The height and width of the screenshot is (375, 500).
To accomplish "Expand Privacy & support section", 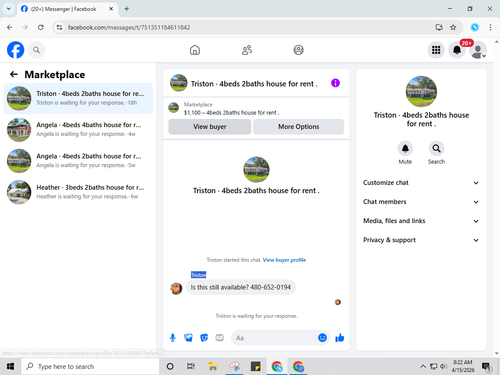I will [421, 240].
